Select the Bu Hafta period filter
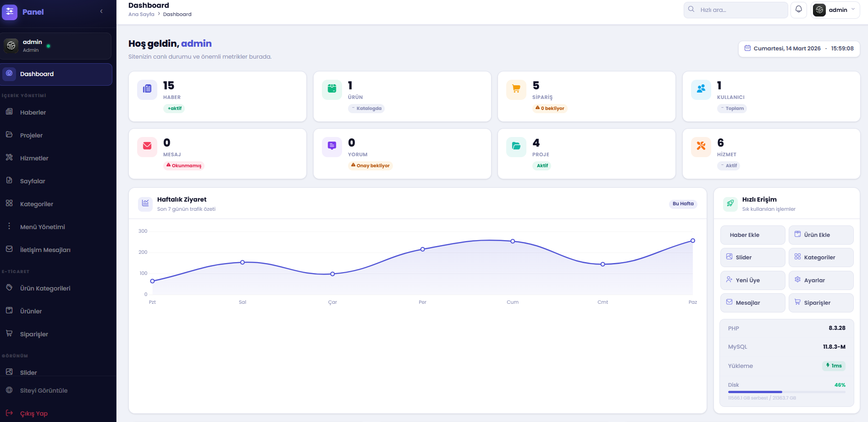Image resolution: width=868 pixels, height=422 pixels. pyautogui.click(x=683, y=204)
